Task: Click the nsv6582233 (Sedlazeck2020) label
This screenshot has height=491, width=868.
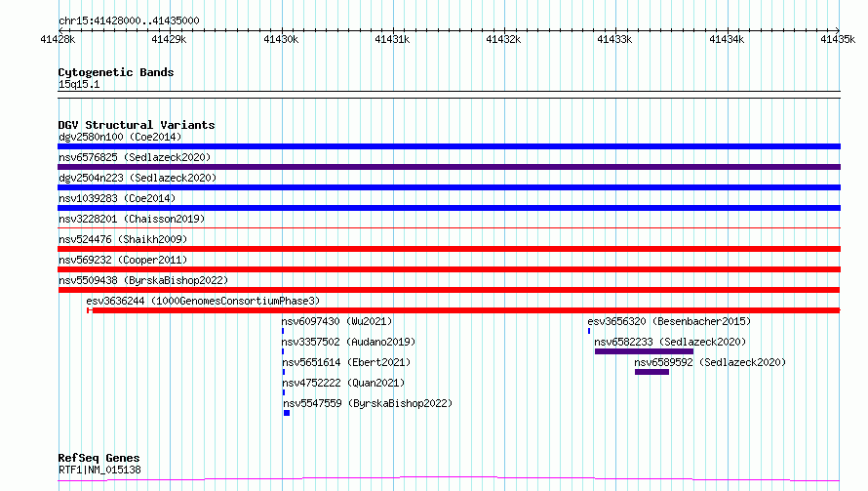Action: pyautogui.click(x=670, y=342)
